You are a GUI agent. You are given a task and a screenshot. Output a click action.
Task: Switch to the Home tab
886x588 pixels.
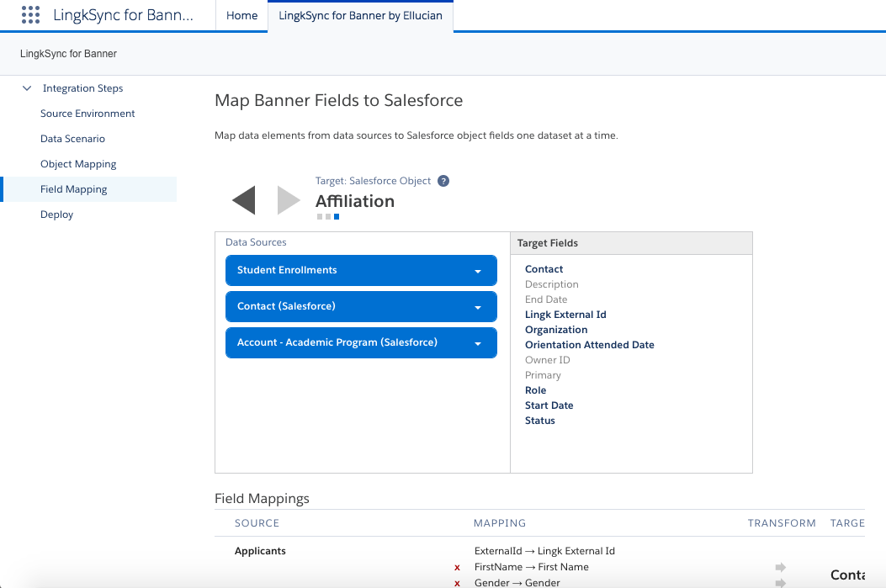241,16
